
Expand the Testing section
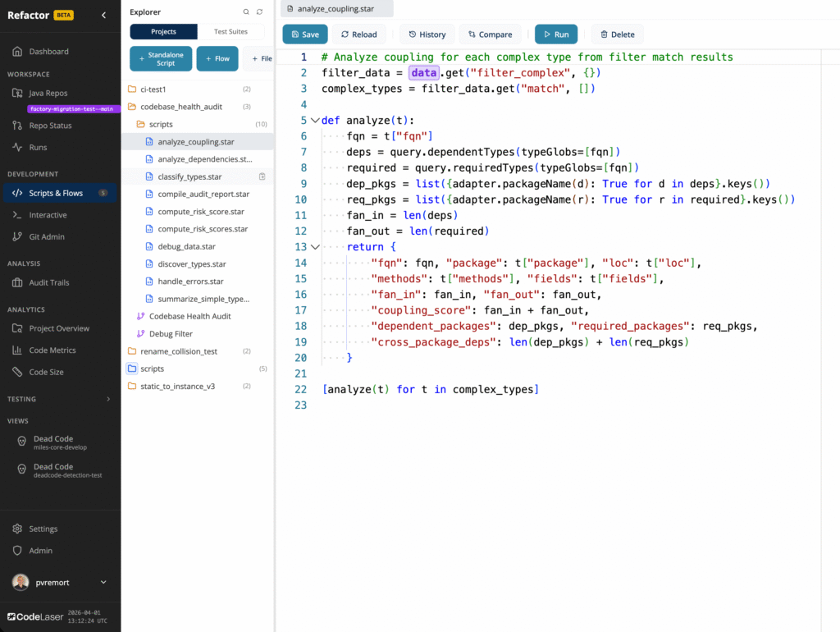[108, 400]
